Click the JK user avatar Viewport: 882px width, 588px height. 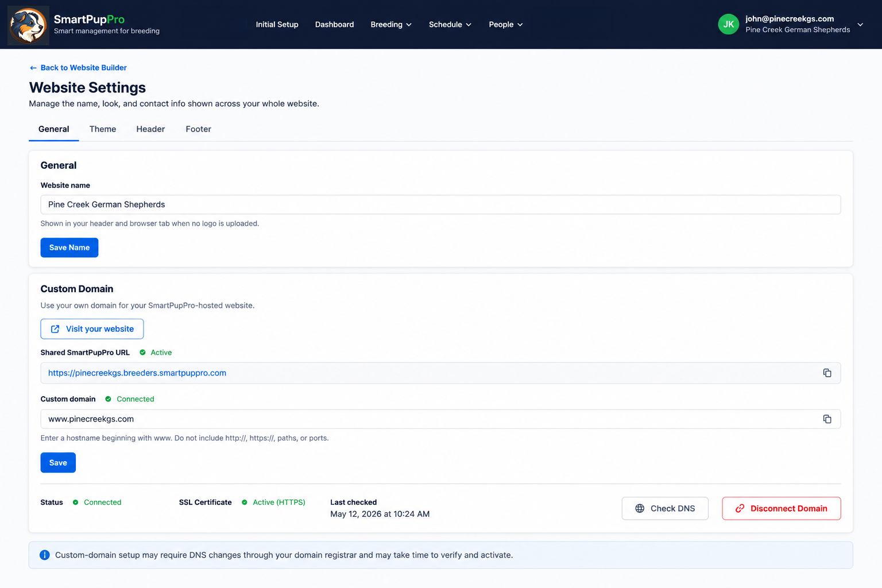coord(728,24)
